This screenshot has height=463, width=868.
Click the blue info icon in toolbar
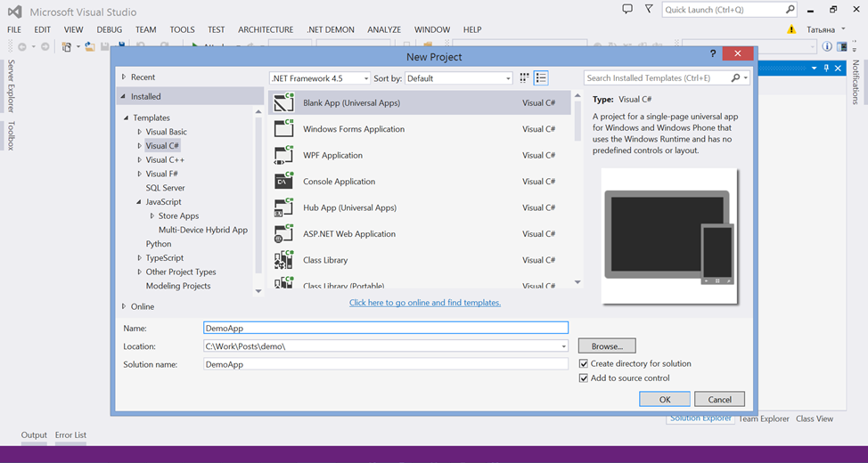(827, 46)
